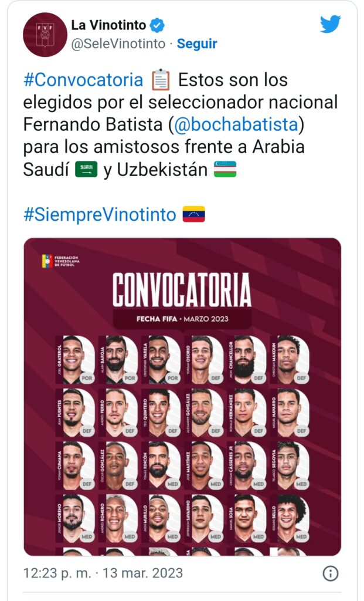Click the CONVOCATORIA title in the image
The width and height of the screenshot is (364, 601).
(182, 289)
